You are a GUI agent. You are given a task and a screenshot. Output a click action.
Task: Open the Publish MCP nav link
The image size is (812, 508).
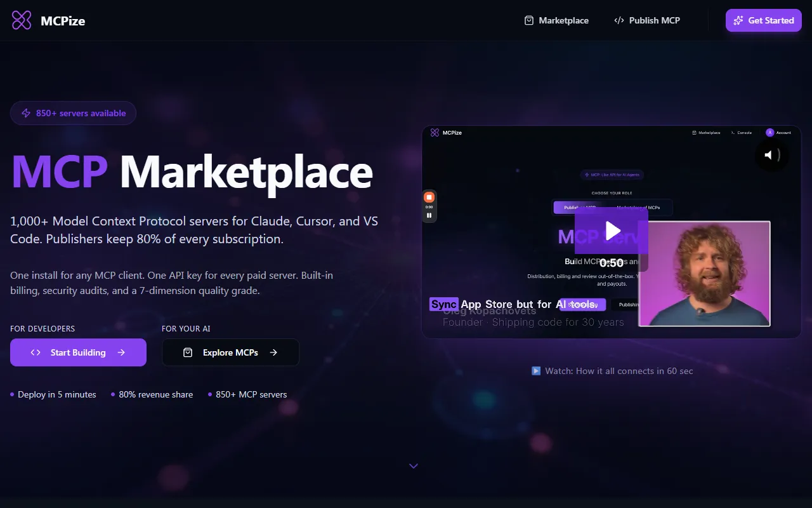click(x=647, y=20)
